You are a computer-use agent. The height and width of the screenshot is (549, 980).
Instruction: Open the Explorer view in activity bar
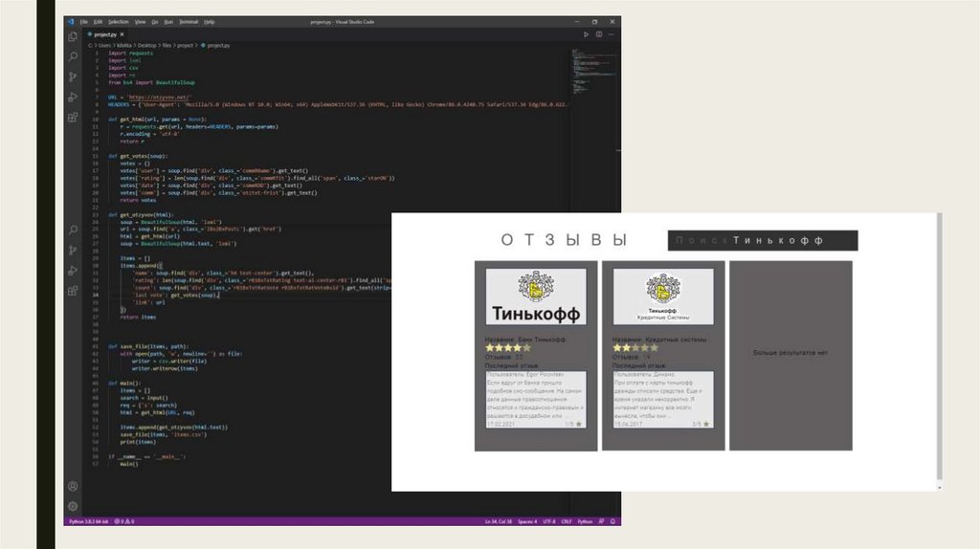pyautogui.click(x=73, y=35)
